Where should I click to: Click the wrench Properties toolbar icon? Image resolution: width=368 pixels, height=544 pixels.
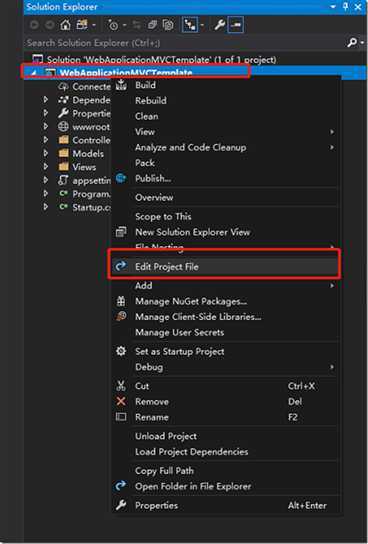(x=219, y=25)
